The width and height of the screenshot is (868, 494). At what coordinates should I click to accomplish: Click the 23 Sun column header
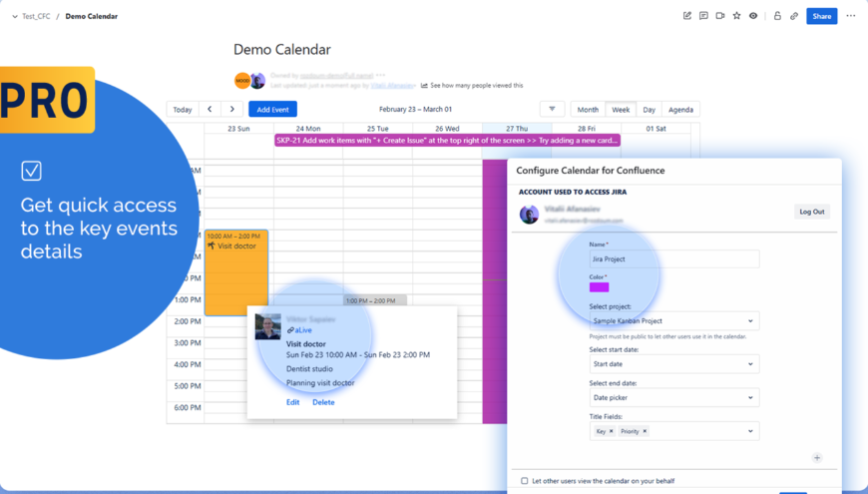coord(238,129)
